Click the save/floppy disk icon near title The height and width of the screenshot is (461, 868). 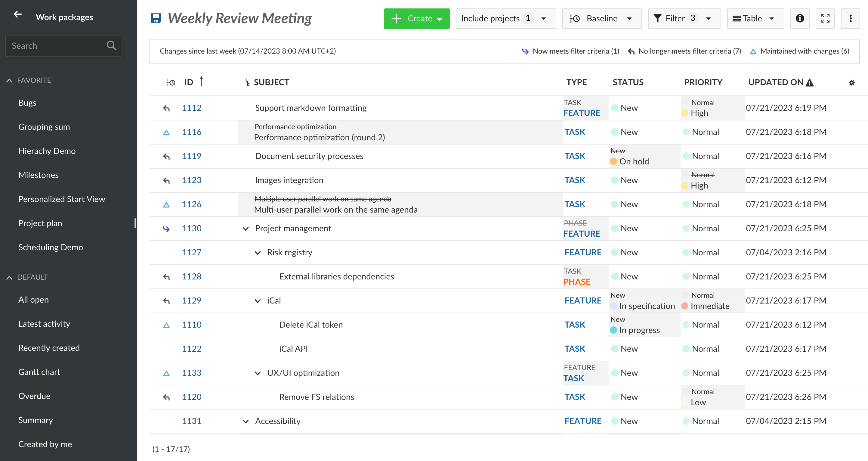point(156,18)
